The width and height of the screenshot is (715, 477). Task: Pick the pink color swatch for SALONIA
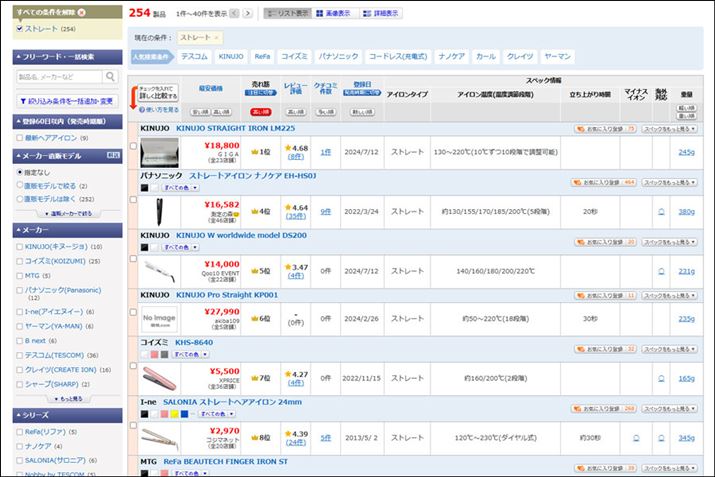click(166, 413)
